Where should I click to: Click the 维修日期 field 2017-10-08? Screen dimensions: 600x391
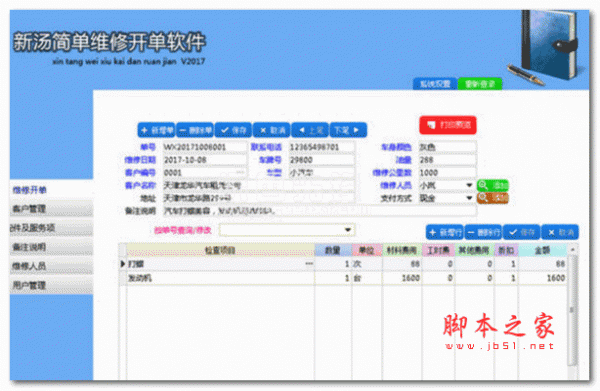click(205, 160)
